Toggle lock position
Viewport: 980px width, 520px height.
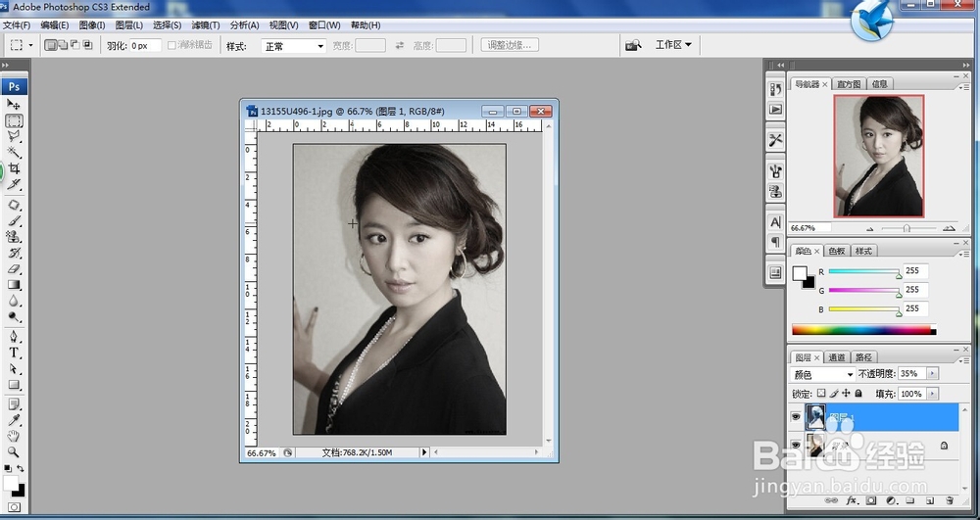[x=847, y=394]
